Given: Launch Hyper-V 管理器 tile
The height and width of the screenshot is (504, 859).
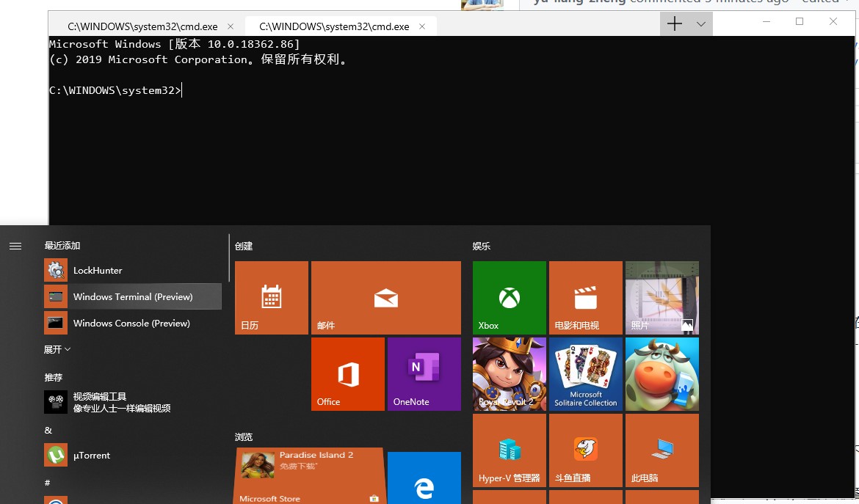Looking at the screenshot, I should click(510, 450).
